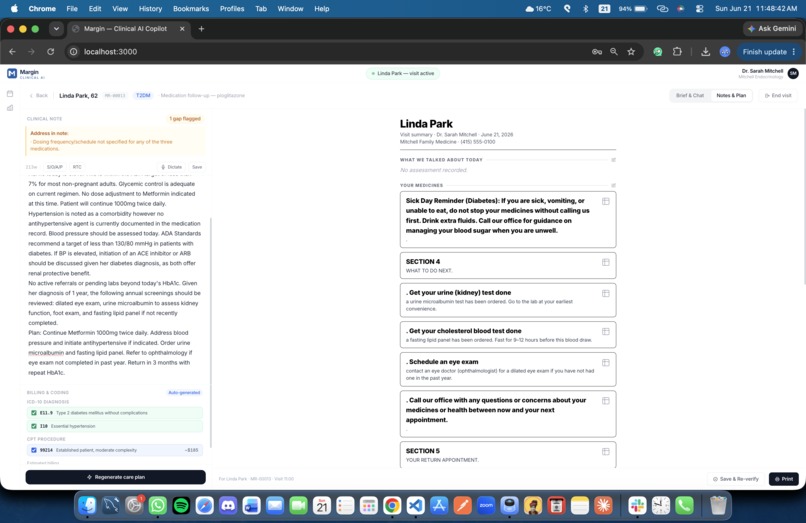Open the Profiles menu
Screen dimensions: 806x523
(x=232, y=9)
